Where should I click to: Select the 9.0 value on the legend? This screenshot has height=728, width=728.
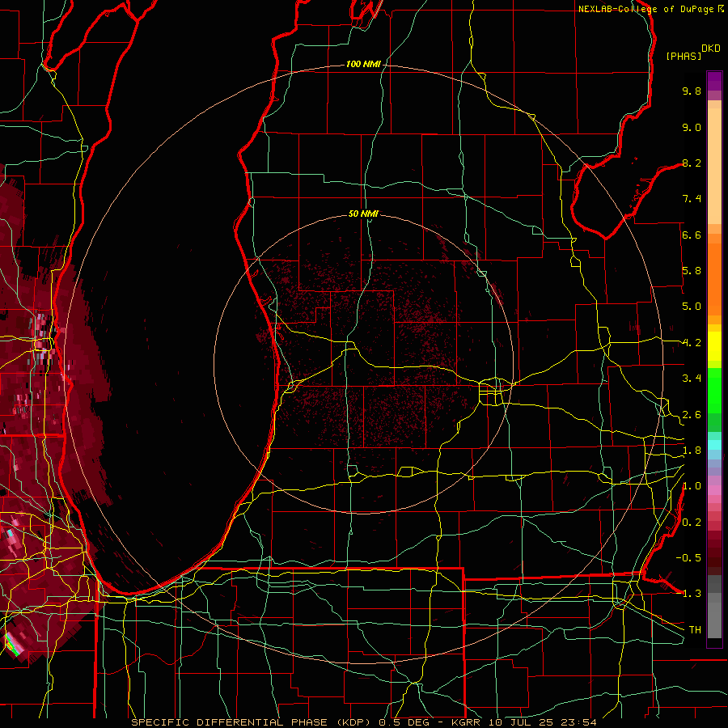(692, 127)
